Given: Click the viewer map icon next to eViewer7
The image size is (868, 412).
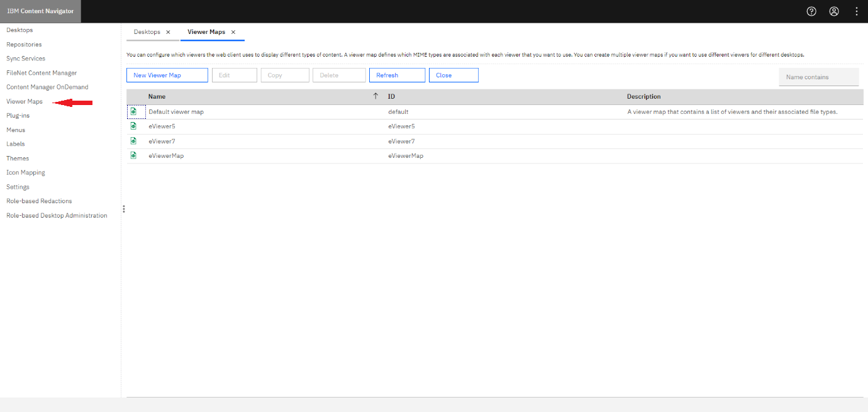Looking at the screenshot, I should pos(133,141).
